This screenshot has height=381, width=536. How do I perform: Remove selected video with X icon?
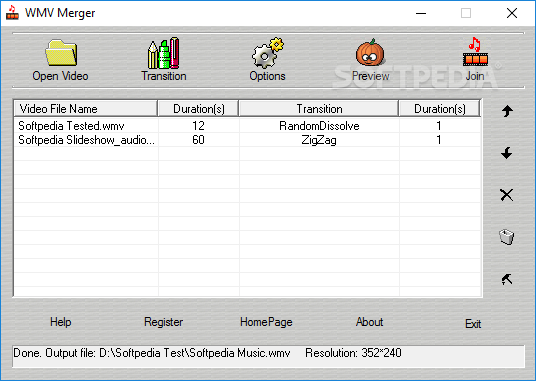coord(507,195)
